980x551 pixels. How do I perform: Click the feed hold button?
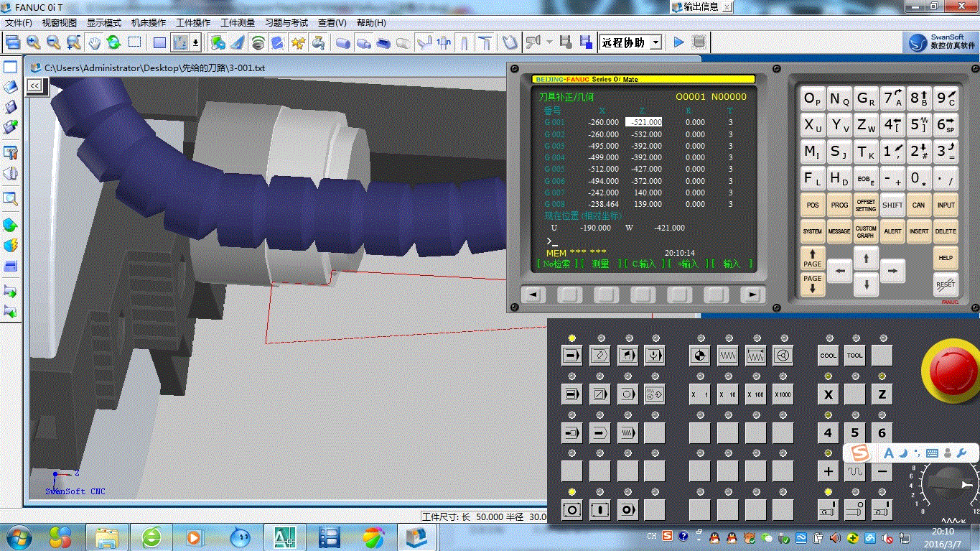[599, 510]
